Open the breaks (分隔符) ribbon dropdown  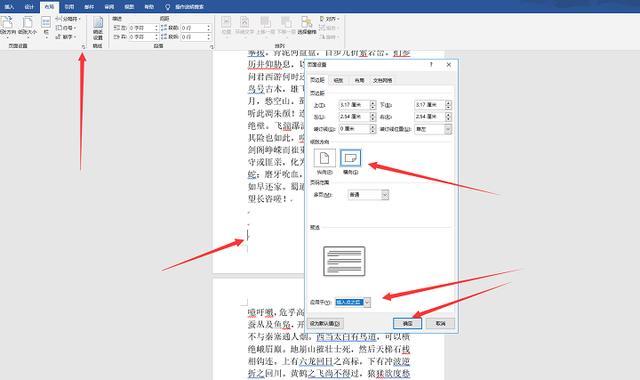coord(68,19)
